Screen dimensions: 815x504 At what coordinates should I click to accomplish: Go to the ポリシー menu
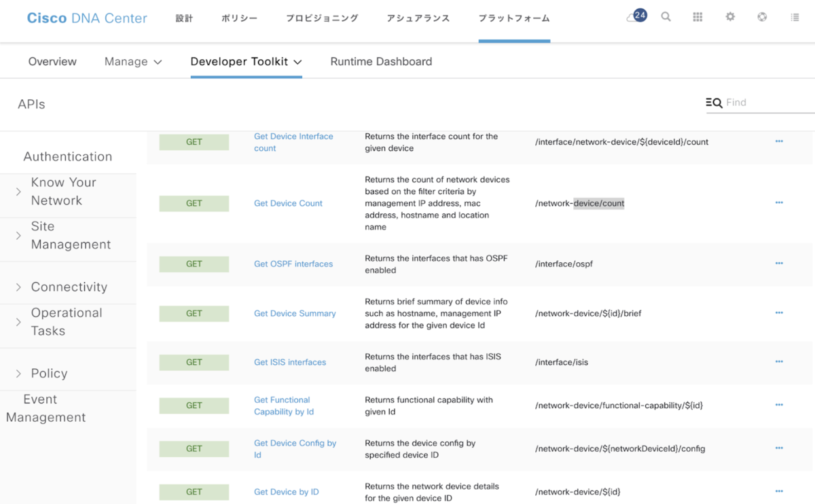(239, 18)
